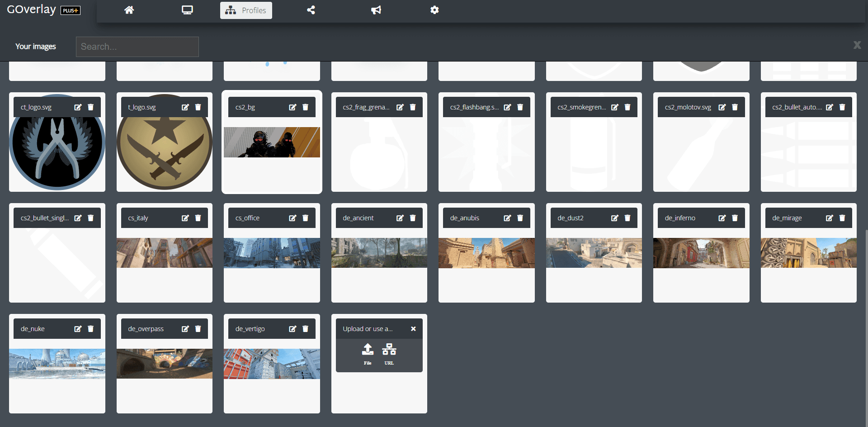This screenshot has height=427, width=868.
Task: Select the cs2_bg soldiers thumbnail
Action: [272, 142]
